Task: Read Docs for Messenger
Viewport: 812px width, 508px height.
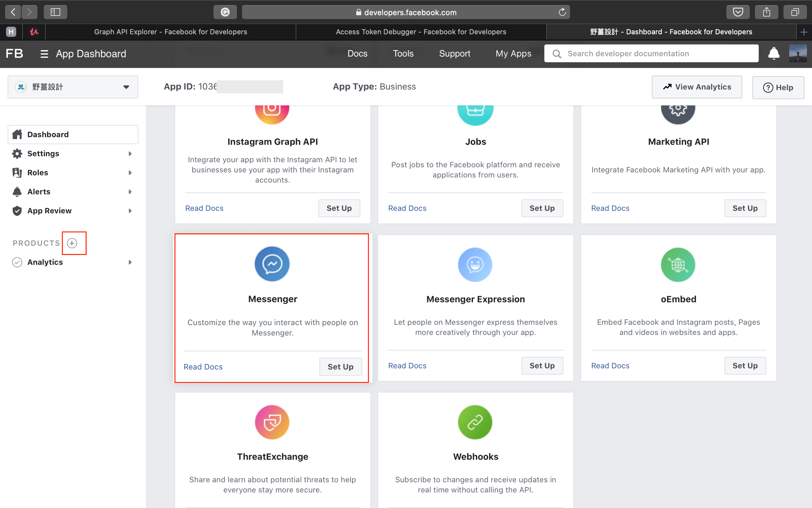Action: [x=203, y=367]
